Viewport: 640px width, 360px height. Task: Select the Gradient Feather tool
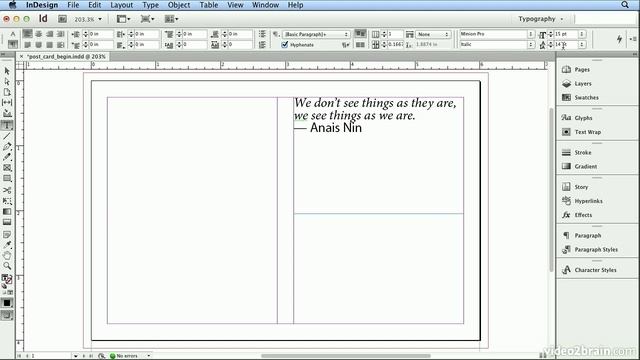tap(7, 222)
